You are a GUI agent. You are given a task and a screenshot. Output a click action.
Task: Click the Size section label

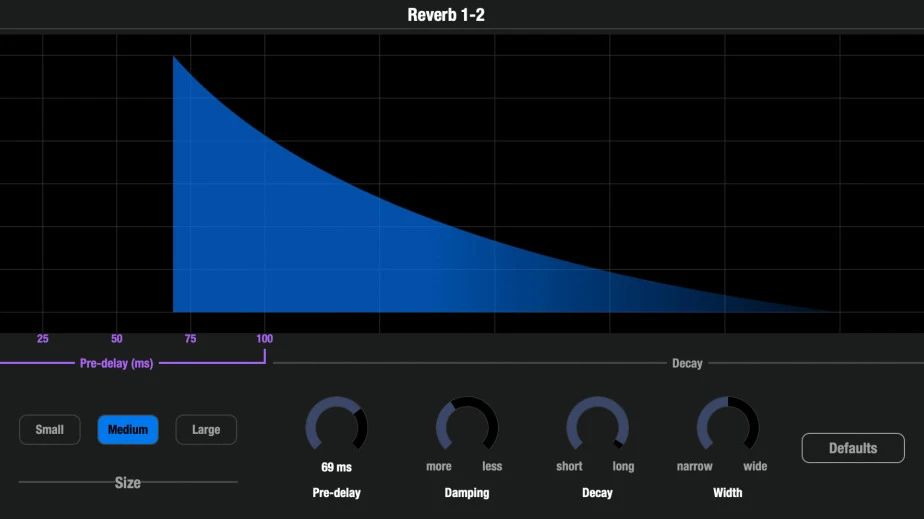pos(128,483)
